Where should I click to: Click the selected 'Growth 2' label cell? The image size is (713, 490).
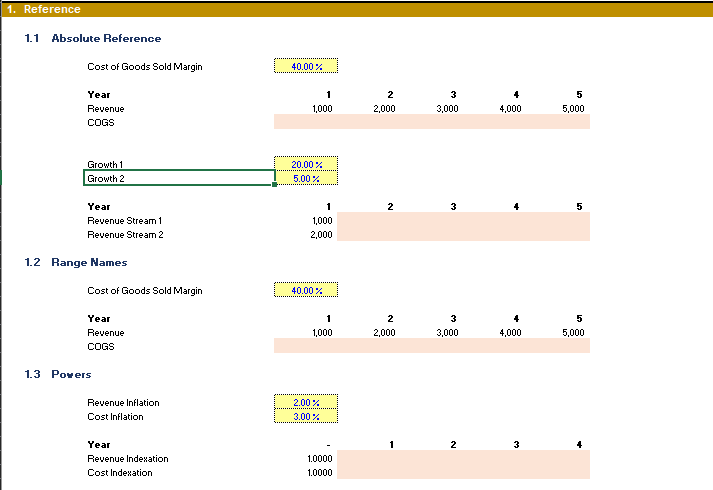[179, 178]
